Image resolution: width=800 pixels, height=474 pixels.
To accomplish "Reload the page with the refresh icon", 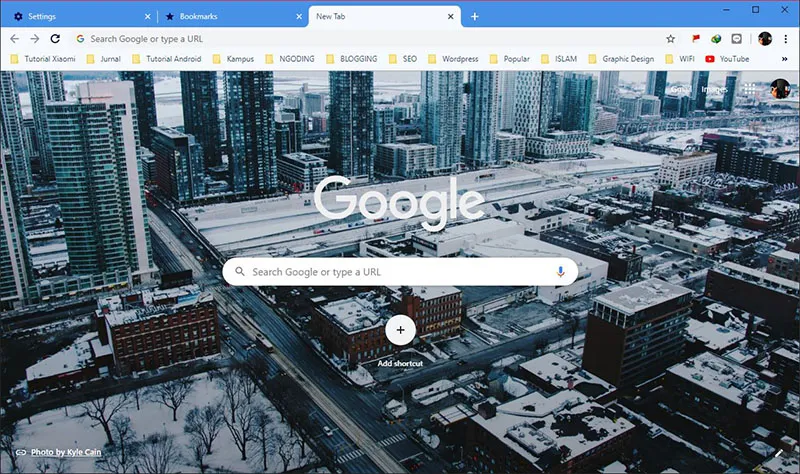I will click(55, 39).
